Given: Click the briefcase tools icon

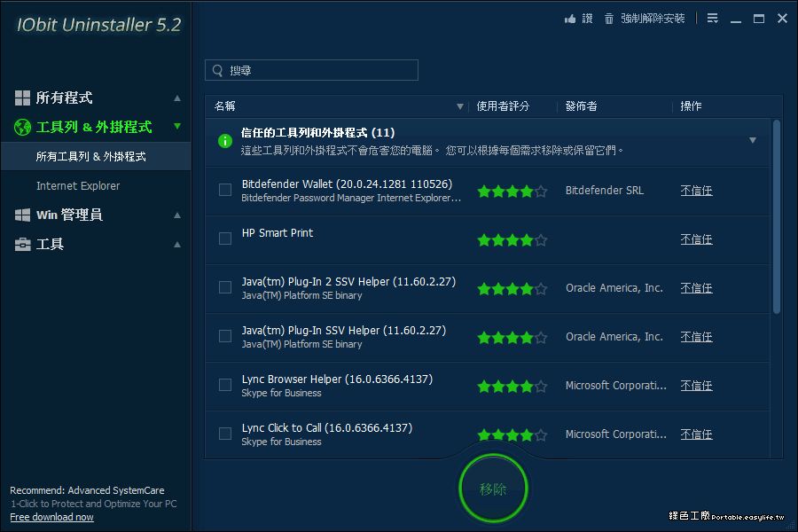Looking at the screenshot, I should coord(22,245).
